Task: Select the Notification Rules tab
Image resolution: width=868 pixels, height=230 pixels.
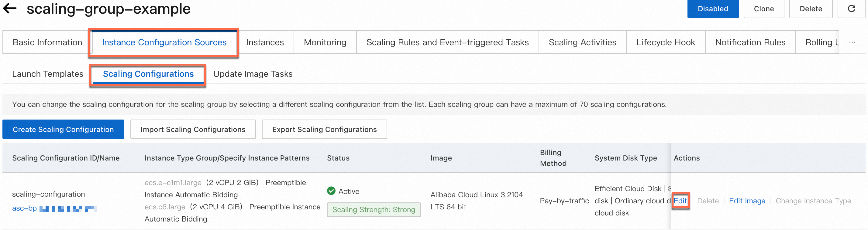Action: pyautogui.click(x=750, y=42)
